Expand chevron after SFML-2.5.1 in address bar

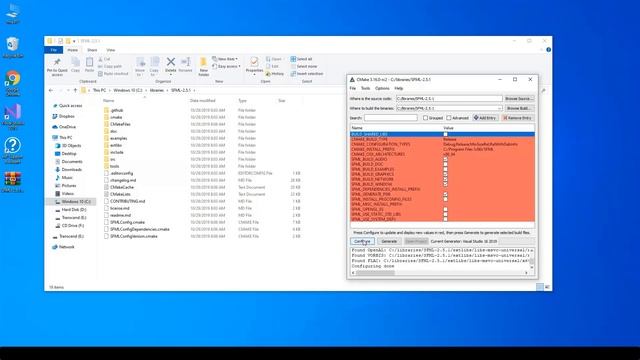194,90
